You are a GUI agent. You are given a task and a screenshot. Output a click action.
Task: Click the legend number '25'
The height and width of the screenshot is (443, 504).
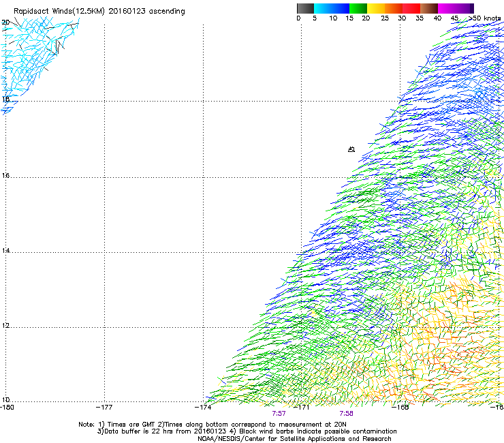click(x=385, y=18)
